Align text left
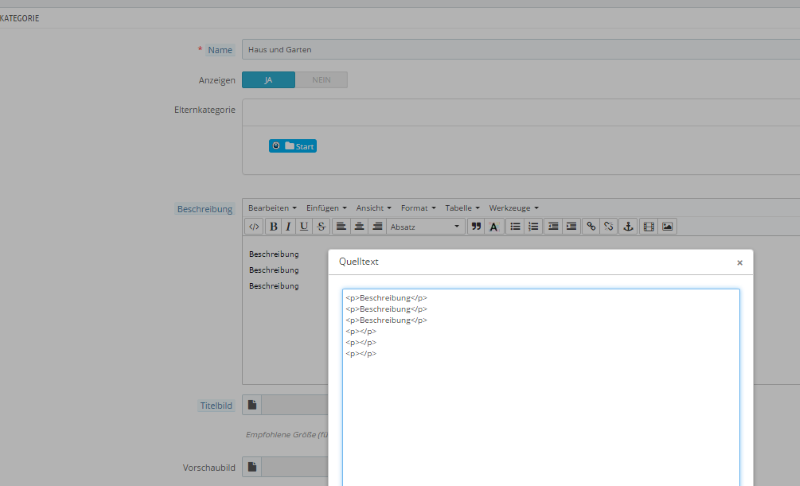Screen dimensions: 800x486 (x=341, y=227)
